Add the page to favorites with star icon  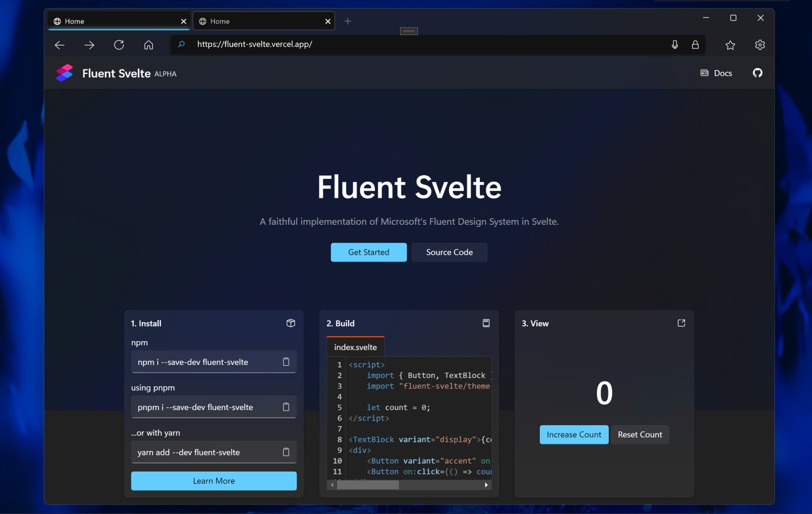pyautogui.click(x=730, y=45)
